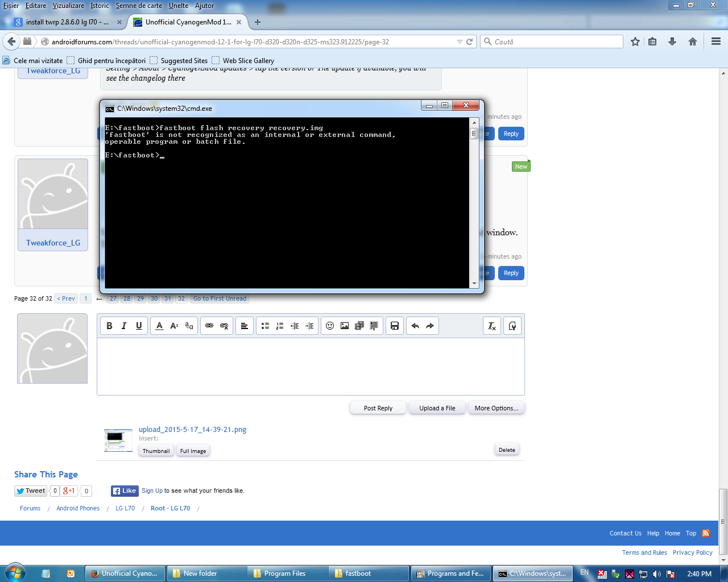This screenshot has width=728, height=582.
Task: Click the save draft floppy icon
Action: click(x=395, y=326)
